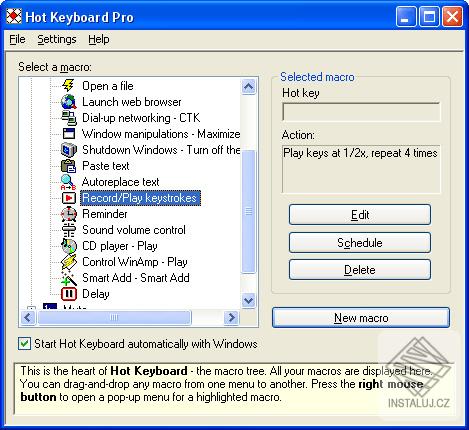The width and height of the screenshot is (469, 430).
Task: Expand the partially visible tree node at bottom
Action: [x=31, y=308]
